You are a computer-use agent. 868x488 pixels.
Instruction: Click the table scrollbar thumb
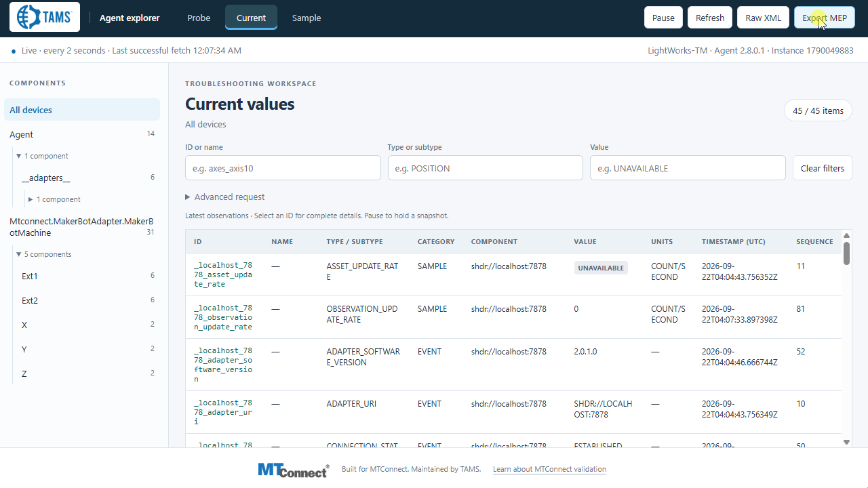coord(846,253)
